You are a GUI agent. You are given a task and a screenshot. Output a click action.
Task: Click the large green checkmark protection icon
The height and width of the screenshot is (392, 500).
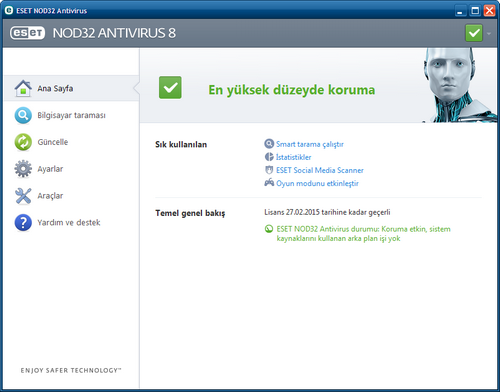[x=170, y=87]
